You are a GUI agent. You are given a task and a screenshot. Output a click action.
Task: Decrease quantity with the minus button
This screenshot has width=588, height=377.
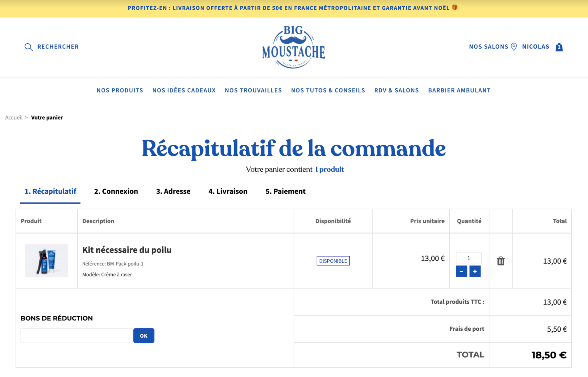coord(461,271)
